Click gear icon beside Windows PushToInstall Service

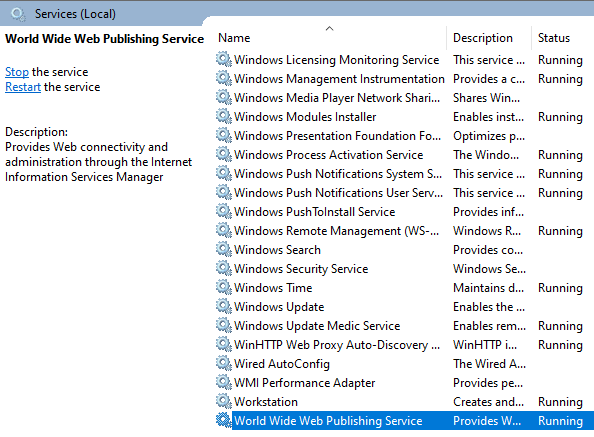pyautogui.click(x=224, y=212)
